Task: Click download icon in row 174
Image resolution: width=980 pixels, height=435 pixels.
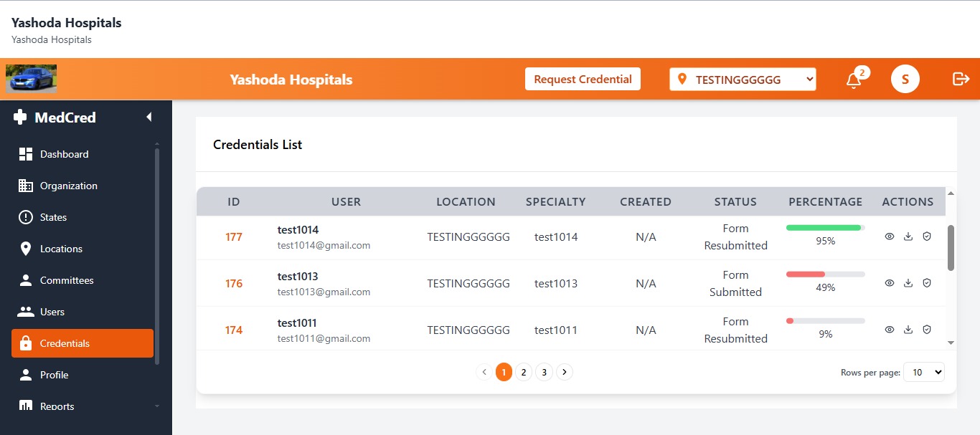Action: click(x=908, y=330)
